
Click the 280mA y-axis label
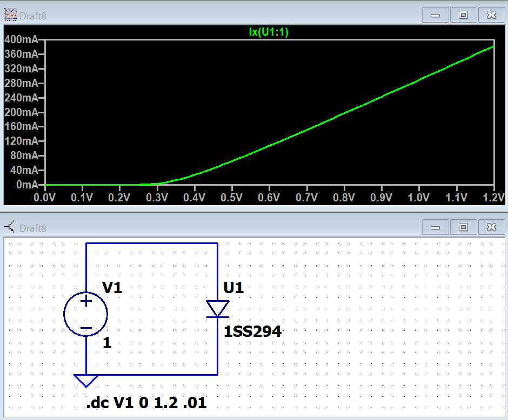22,83
